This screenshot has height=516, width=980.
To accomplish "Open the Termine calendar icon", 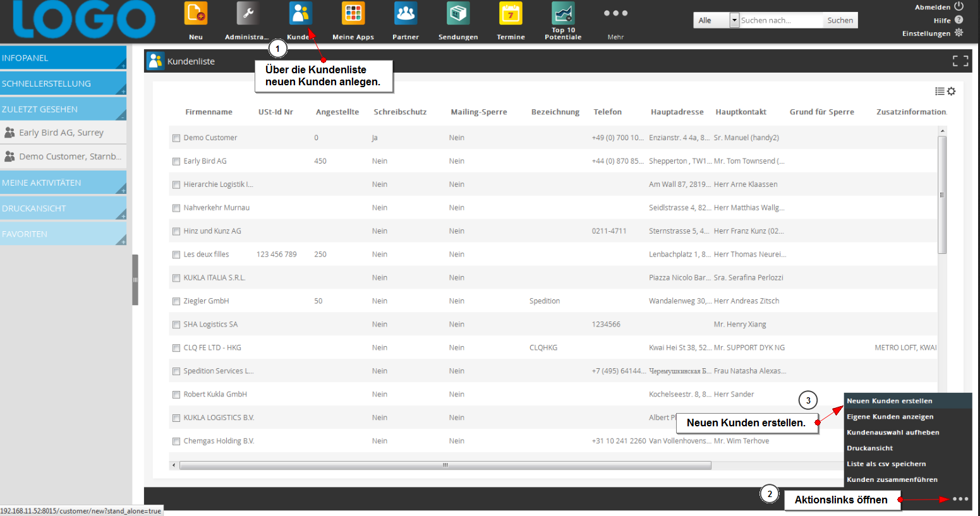I will tap(511, 14).
